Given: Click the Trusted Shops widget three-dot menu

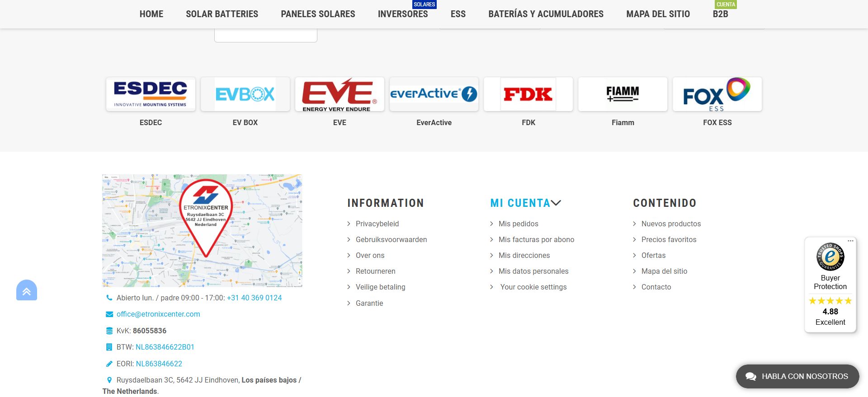Looking at the screenshot, I should (850, 241).
